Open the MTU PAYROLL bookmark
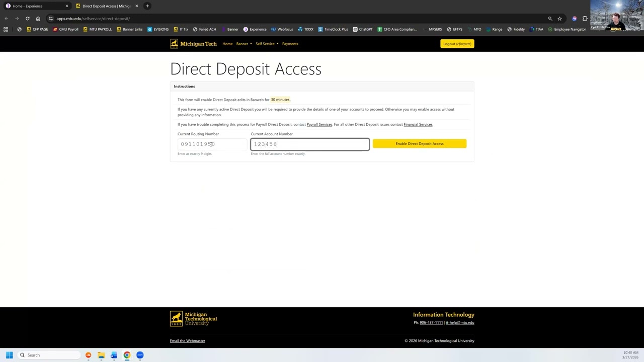Image resolution: width=644 pixels, height=362 pixels. tap(98, 29)
